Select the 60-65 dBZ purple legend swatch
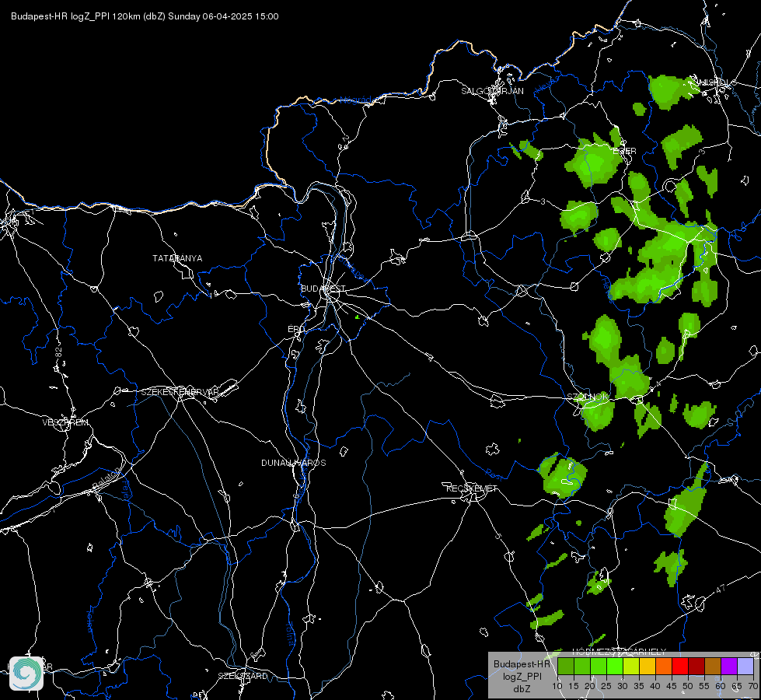Viewport: 761px width, 700px height. (x=729, y=666)
